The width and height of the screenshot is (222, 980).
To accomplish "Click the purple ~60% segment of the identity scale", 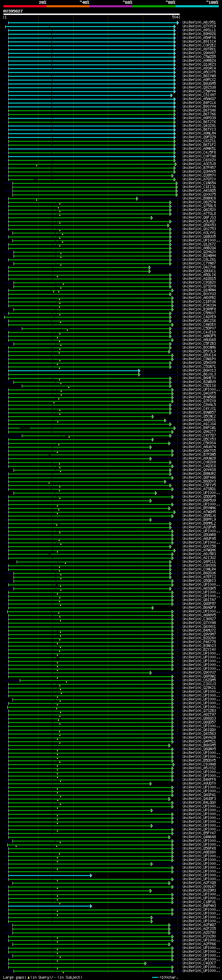I will (111, 6).
